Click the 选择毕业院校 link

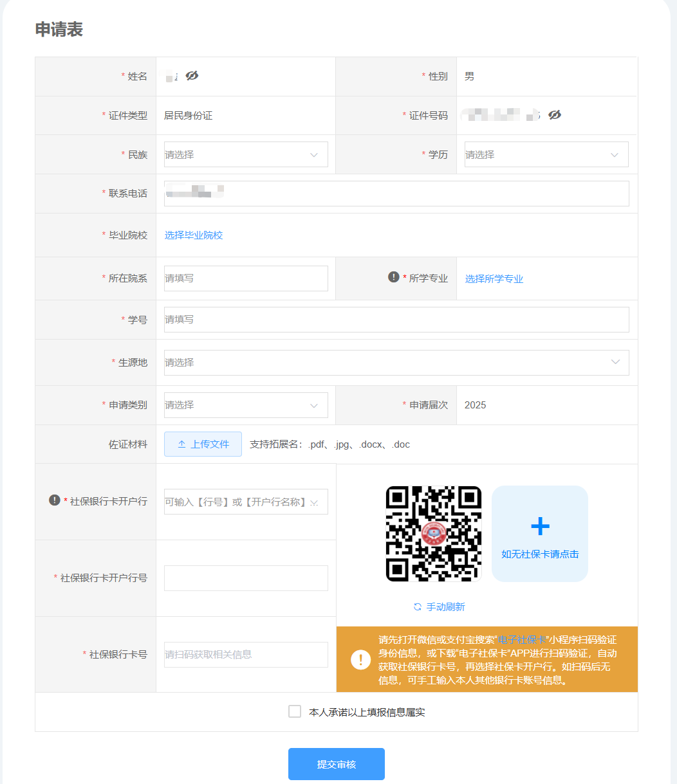(194, 235)
